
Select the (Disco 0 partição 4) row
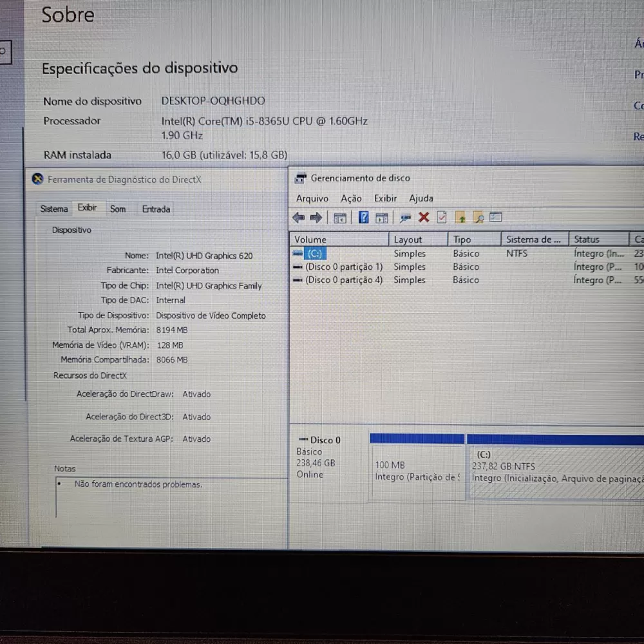[x=468, y=279]
